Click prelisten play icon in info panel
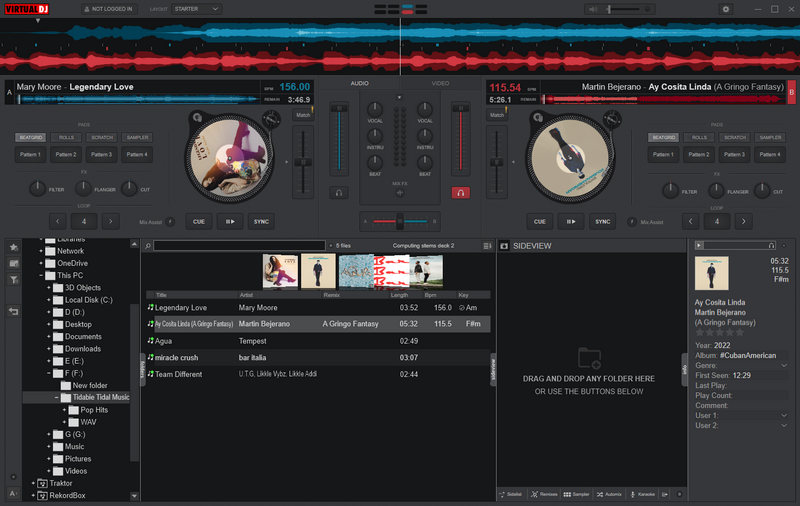The height and width of the screenshot is (506, 800). 699,245
